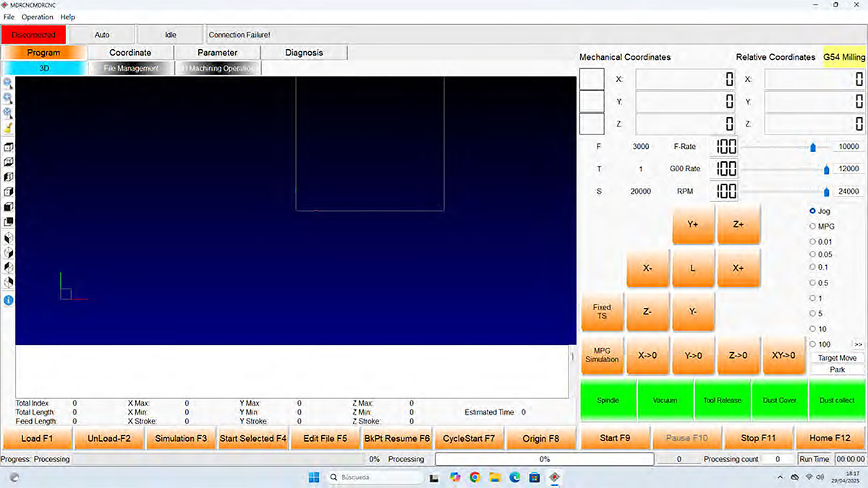The image size is (868, 488).
Task: Click the MPG Simulation button
Action: coord(602,355)
